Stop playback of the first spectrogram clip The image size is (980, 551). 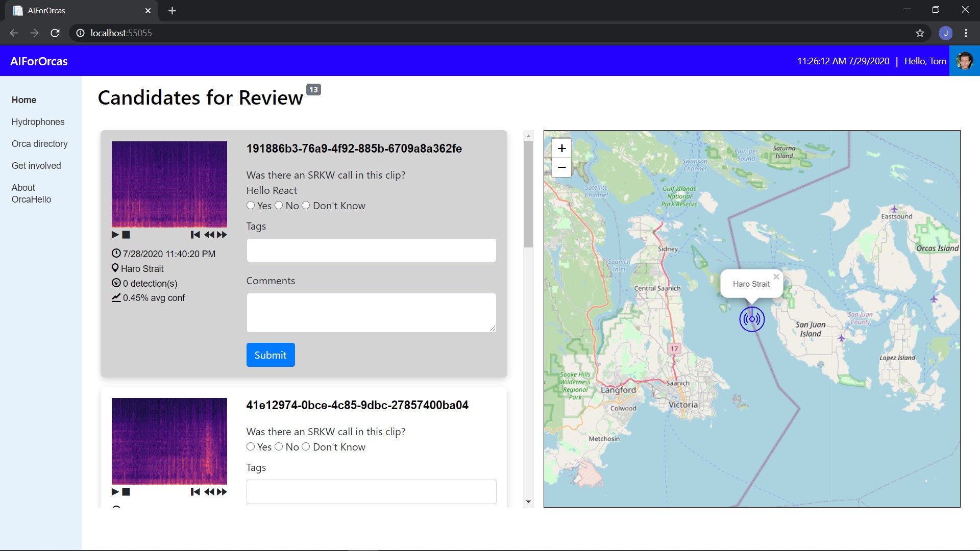[126, 235]
